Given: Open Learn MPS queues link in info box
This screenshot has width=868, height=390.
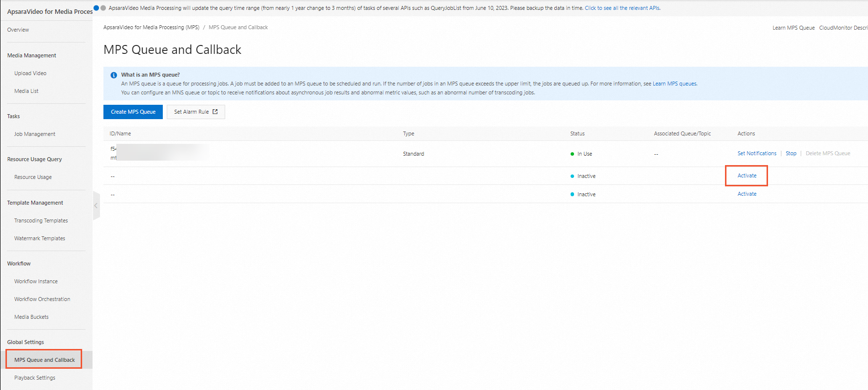Looking at the screenshot, I should coord(675,84).
